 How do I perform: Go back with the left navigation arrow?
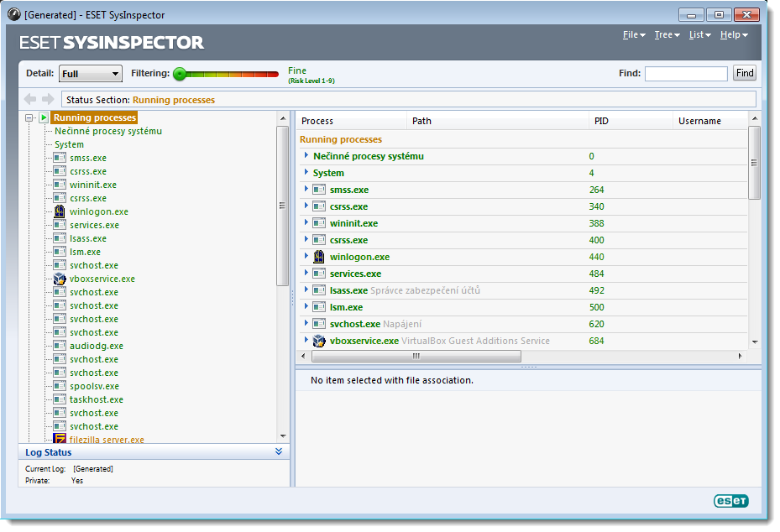[30, 99]
